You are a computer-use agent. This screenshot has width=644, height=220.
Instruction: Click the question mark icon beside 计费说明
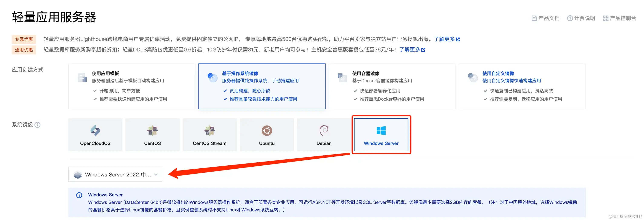pos(570,18)
